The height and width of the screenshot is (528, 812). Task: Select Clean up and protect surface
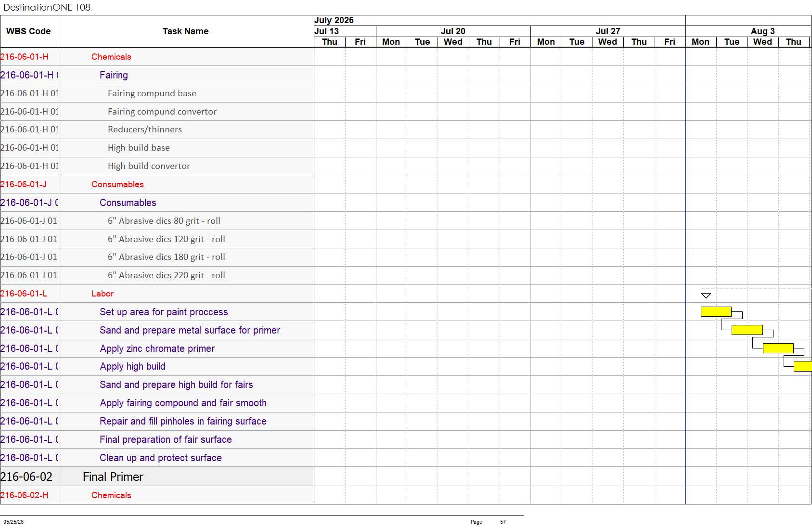(161, 458)
